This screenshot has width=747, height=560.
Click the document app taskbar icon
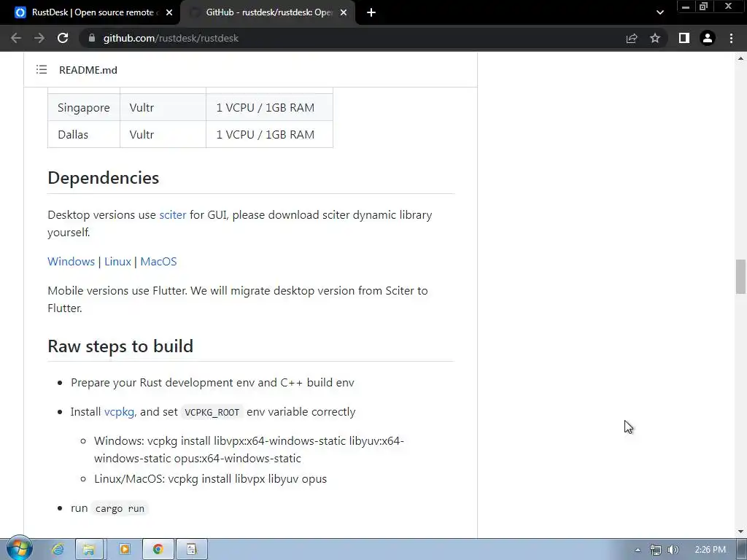click(192, 550)
